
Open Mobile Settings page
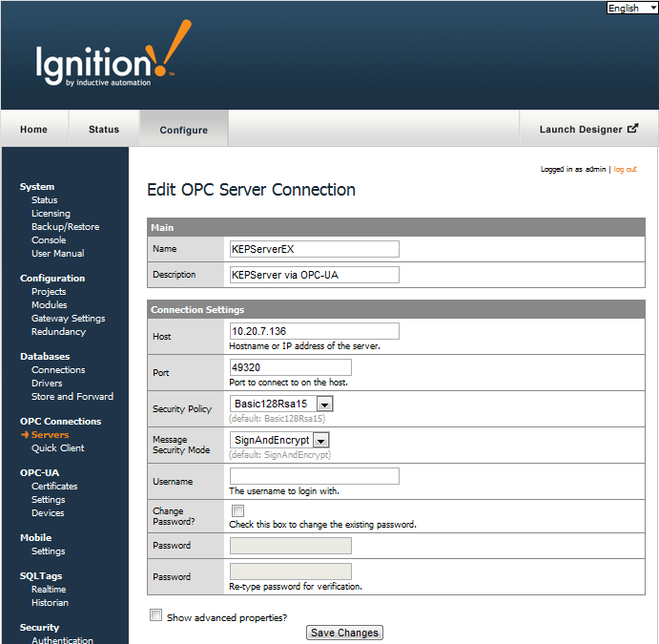click(48, 551)
